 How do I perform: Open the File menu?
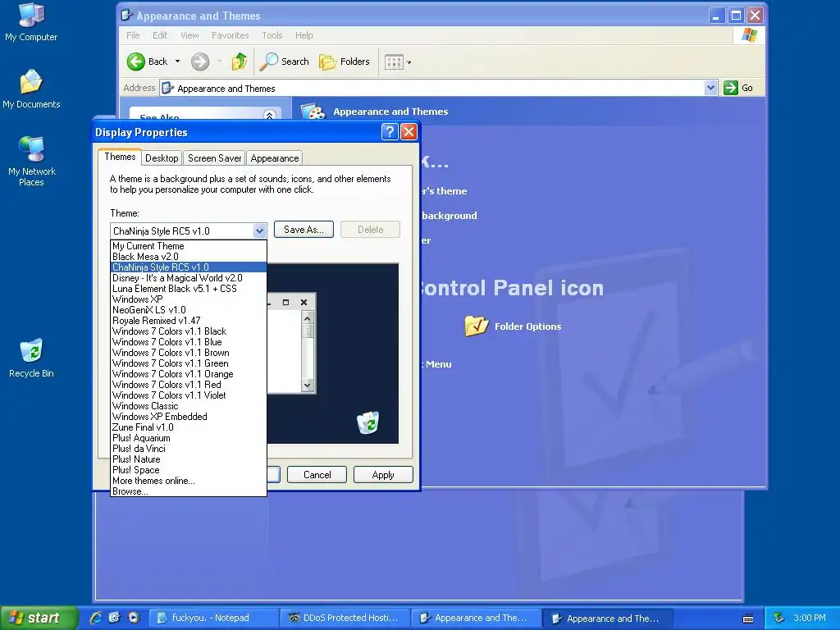133,35
